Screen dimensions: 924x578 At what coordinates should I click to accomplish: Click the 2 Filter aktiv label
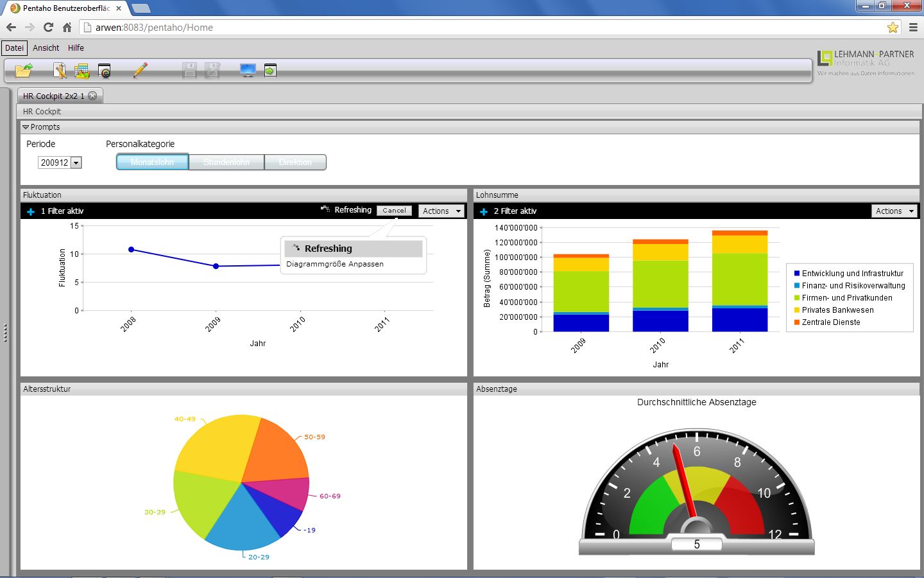(x=515, y=211)
